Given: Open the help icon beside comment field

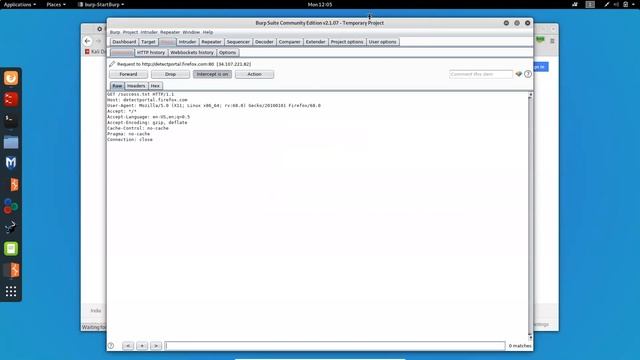Looking at the screenshot, I should pos(528,74).
